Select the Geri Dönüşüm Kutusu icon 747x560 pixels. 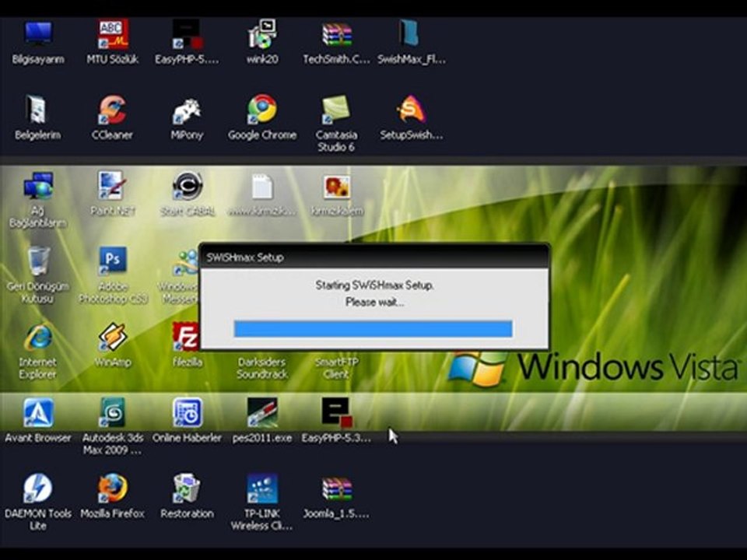click(x=38, y=261)
